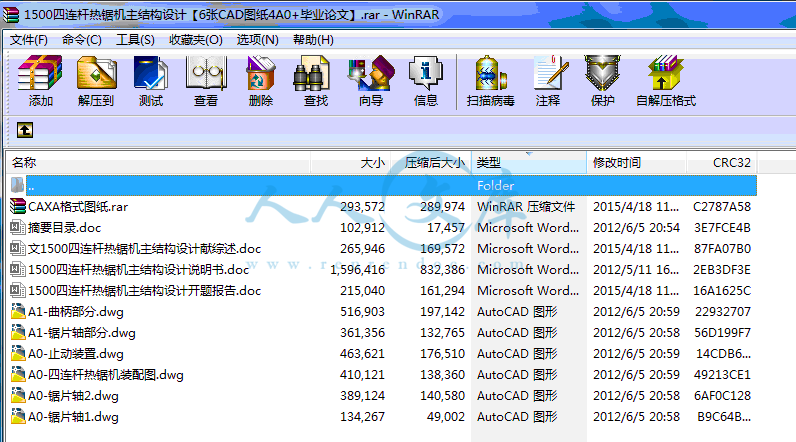Open the Tools (工具) menu

[x=135, y=40]
